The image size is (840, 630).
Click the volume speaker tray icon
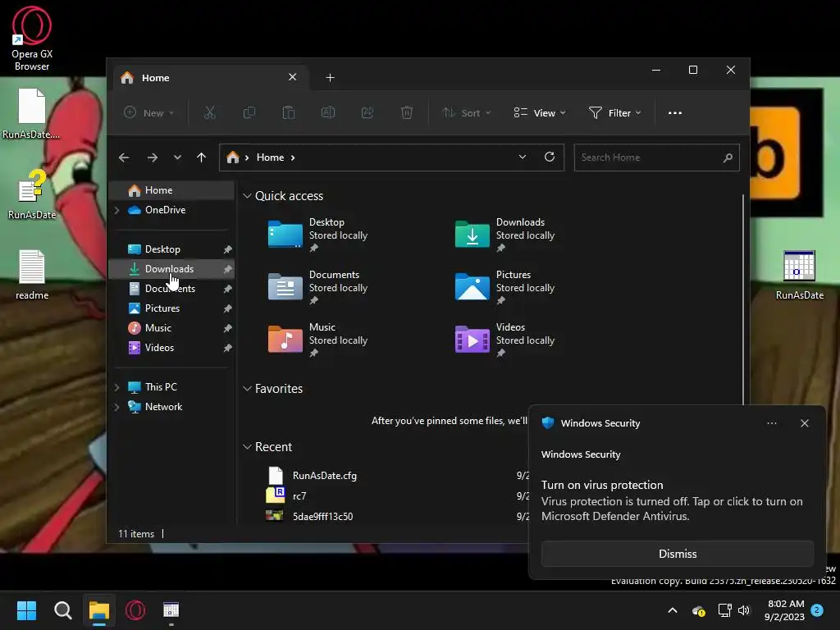point(744,610)
